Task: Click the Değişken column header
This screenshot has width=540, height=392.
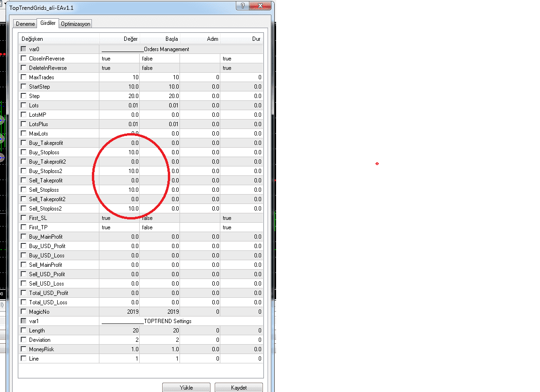Action: pyautogui.click(x=59, y=39)
